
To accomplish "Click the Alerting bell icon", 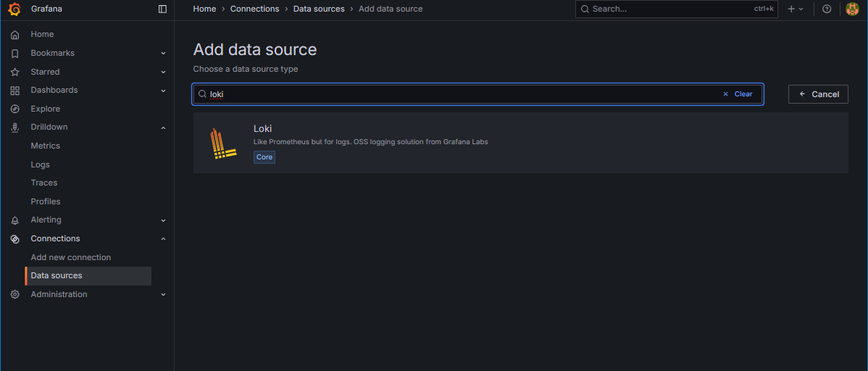I will tap(14, 220).
